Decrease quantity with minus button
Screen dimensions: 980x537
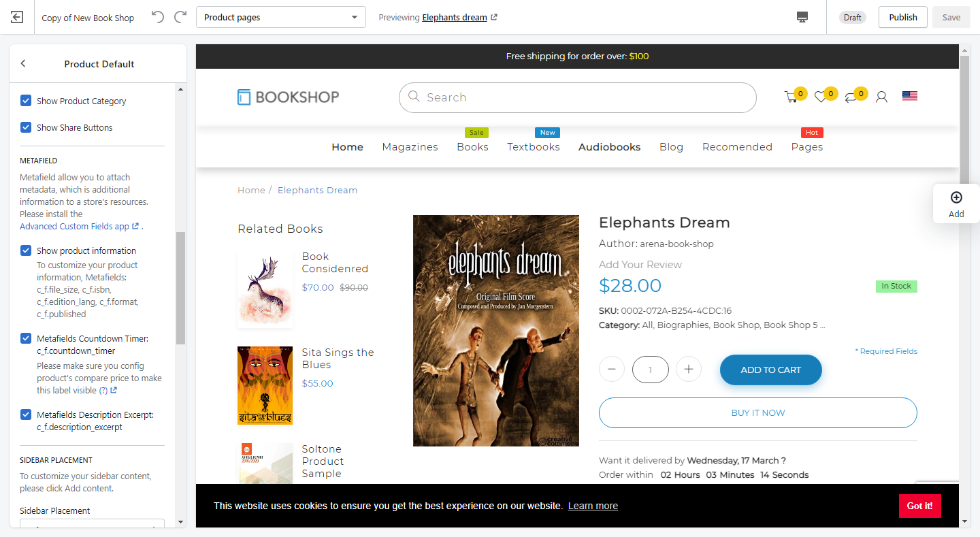(x=611, y=370)
